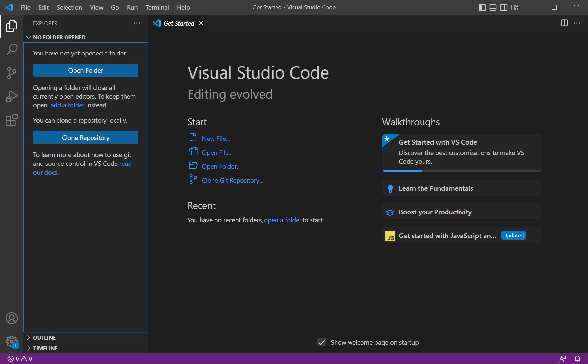Open Get Started with VS Code walkthrough

tap(461, 152)
